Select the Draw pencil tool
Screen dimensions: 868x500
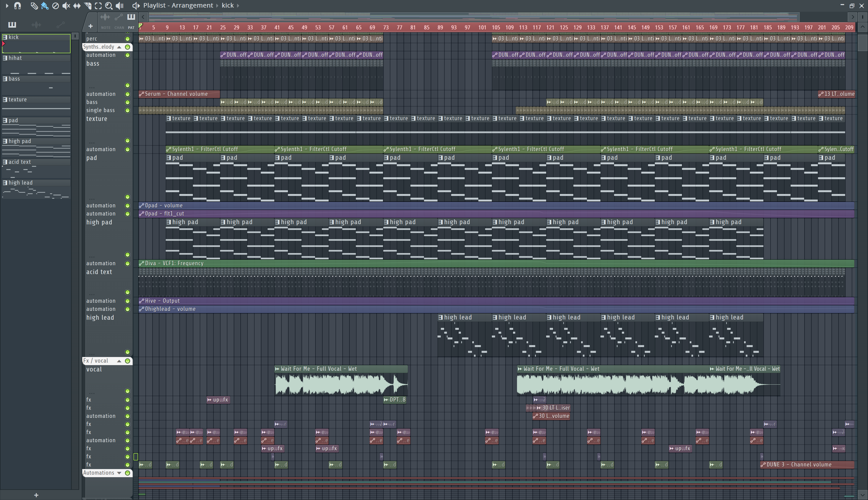coord(34,6)
